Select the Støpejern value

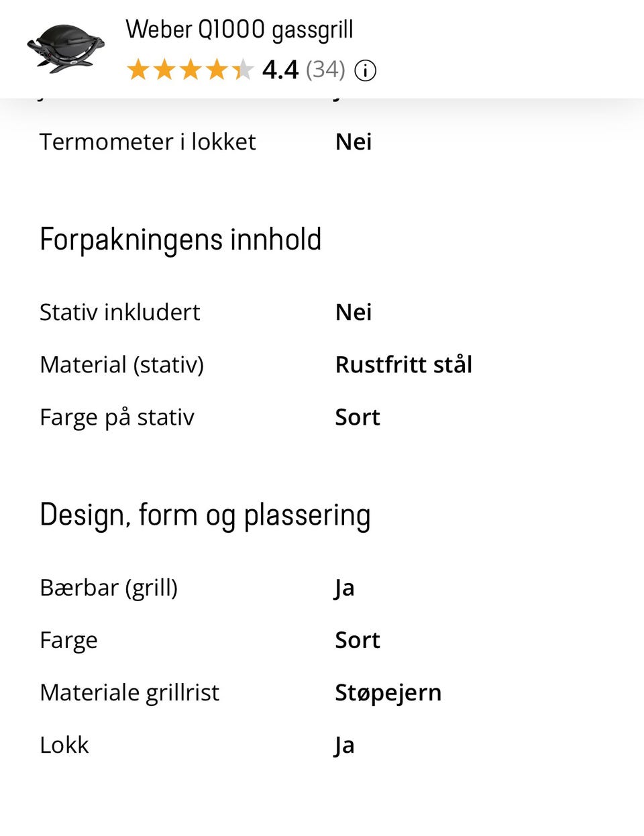pos(388,692)
